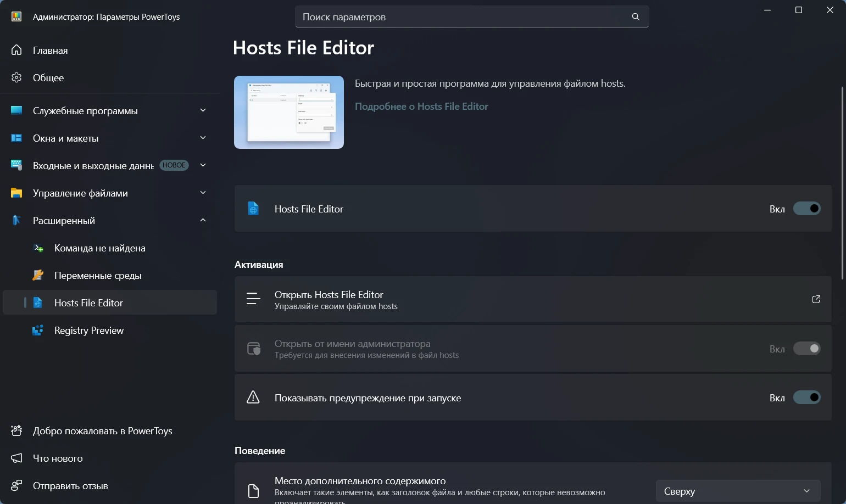Click the warning triangle icon
The width and height of the screenshot is (846, 504).
pos(253,397)
